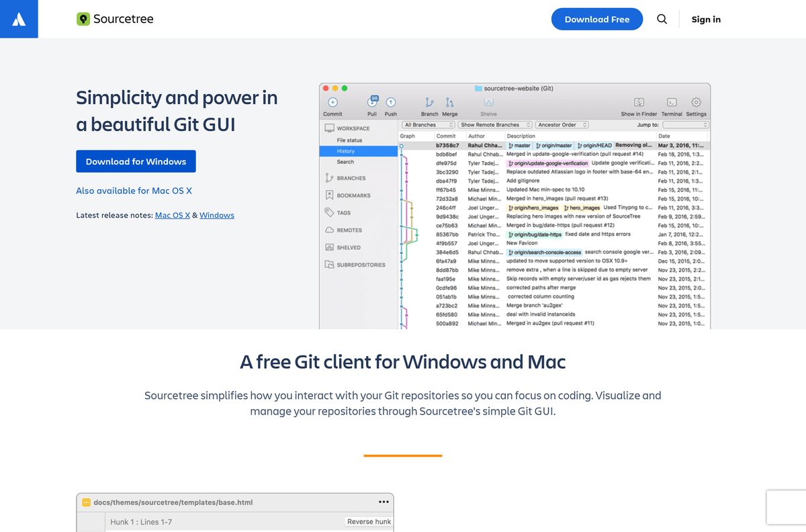The height and width of the screenshot is (532, 806).
Task: Click the REMOTES cloud icon in the sidebar
Action: [x=329, y=230]
